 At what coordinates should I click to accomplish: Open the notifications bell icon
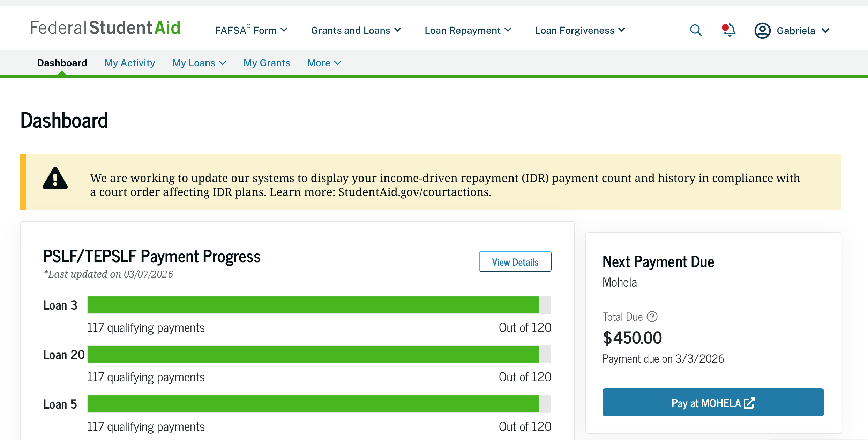pyautogui.click(x=729, y=30)
